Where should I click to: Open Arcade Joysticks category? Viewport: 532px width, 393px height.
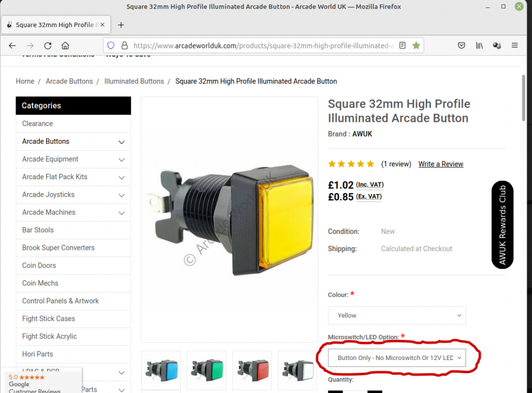click(x=48, y=195)
